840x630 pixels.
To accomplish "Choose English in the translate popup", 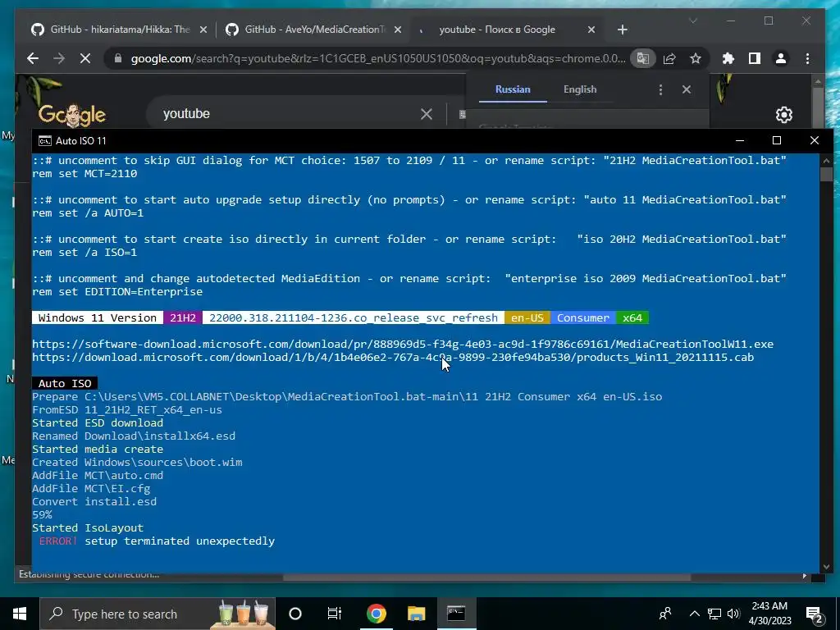I will pos(580,89).
